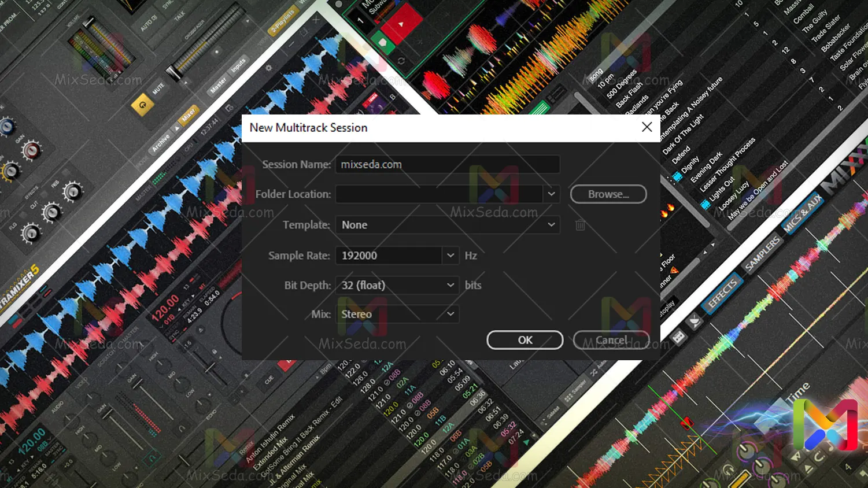
Task: Toggle the TALK button
Action: pyautogui.click(x=180, y=16)
